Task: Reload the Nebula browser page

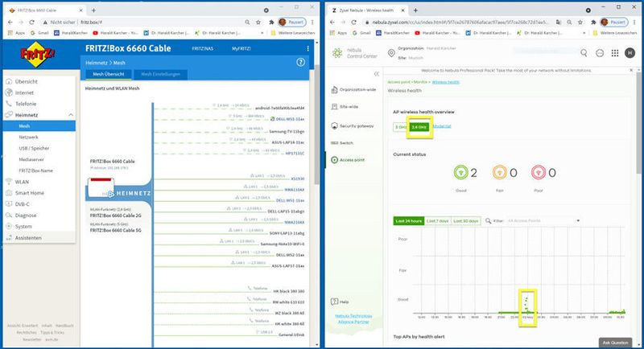Action: [x=353, y=23]
